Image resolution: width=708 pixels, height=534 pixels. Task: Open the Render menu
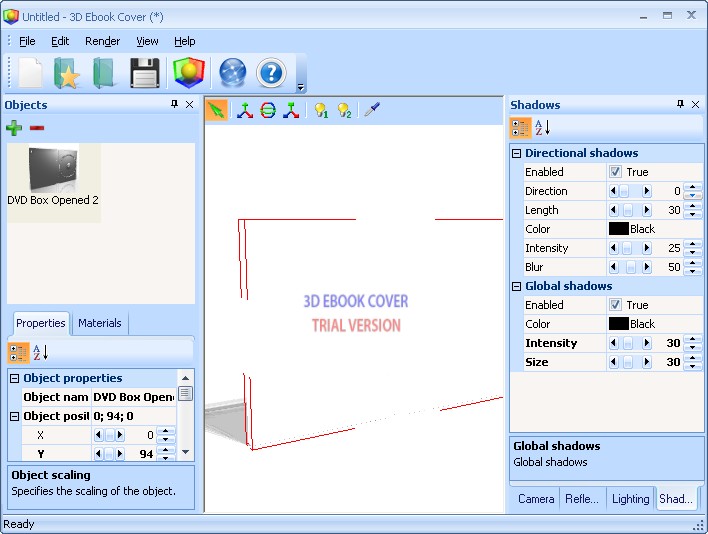(x=102, y=41)
